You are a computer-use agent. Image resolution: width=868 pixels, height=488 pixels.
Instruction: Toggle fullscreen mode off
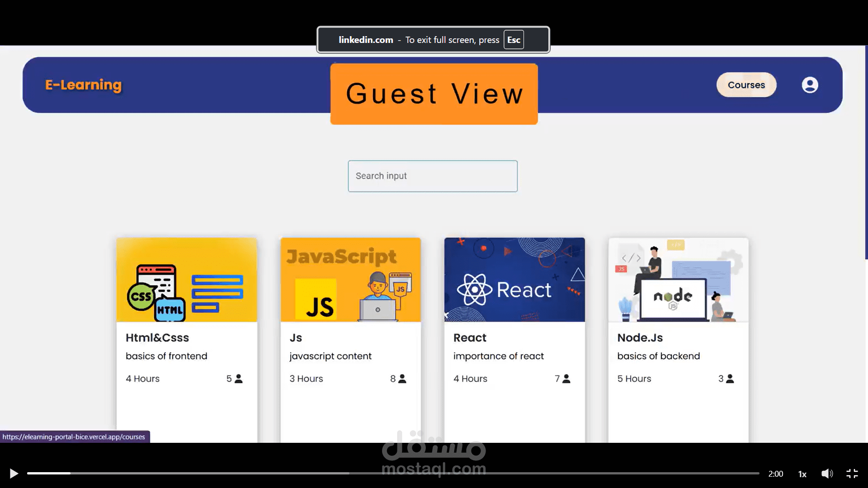coord(852,474)
